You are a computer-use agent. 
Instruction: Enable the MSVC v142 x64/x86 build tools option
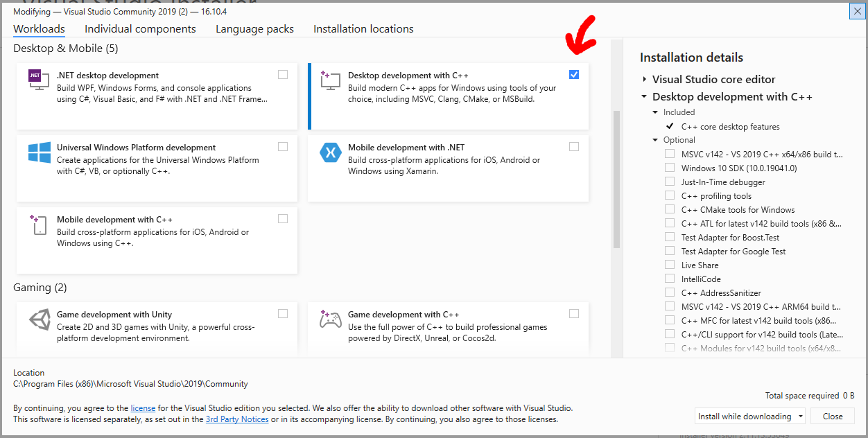[670, 154]
